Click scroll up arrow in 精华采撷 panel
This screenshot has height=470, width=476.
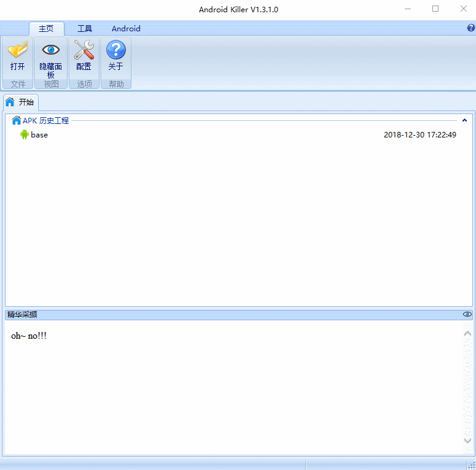(x=467, y=334)
